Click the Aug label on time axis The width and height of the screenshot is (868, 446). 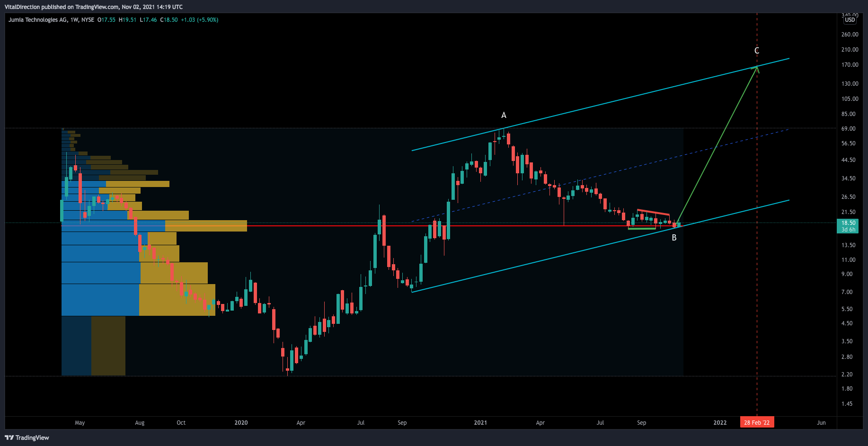pyautogui.click(x=140, y=423)
